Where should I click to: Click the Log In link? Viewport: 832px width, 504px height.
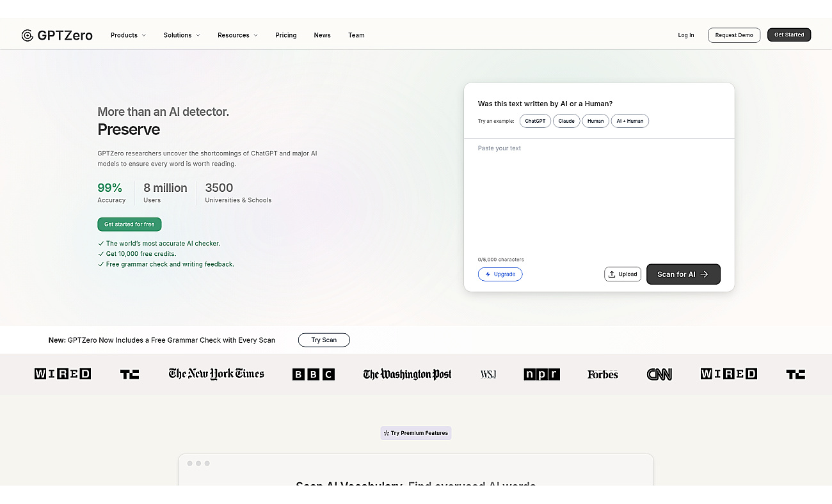(686, 35)
